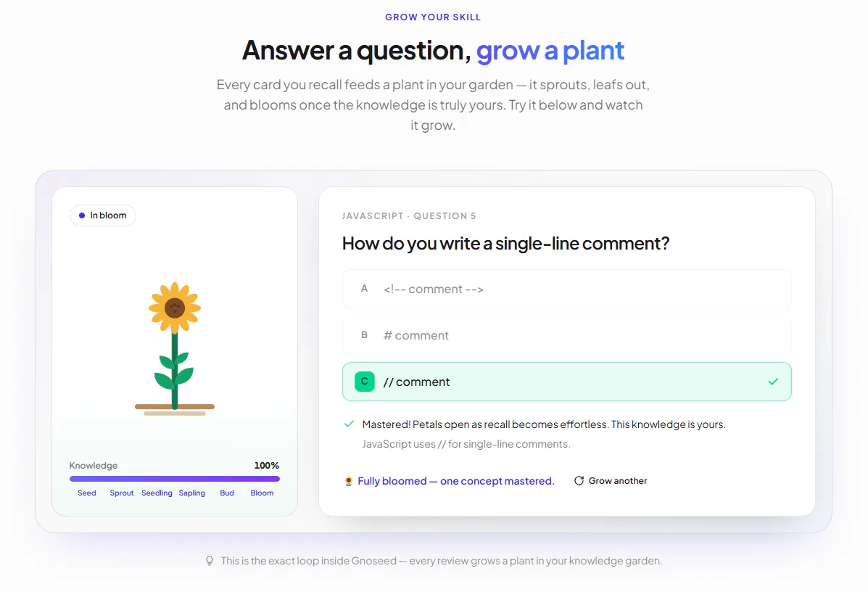The width and height of the screenshot is (868, 592).
Task: Click the green checkmark on answer C
Action: [773, 382]
